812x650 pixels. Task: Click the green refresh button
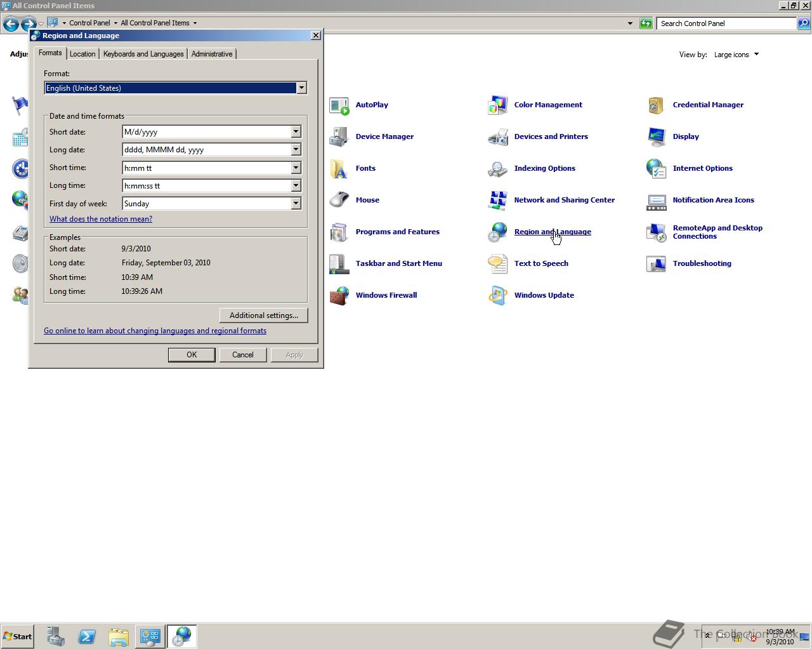646,23
